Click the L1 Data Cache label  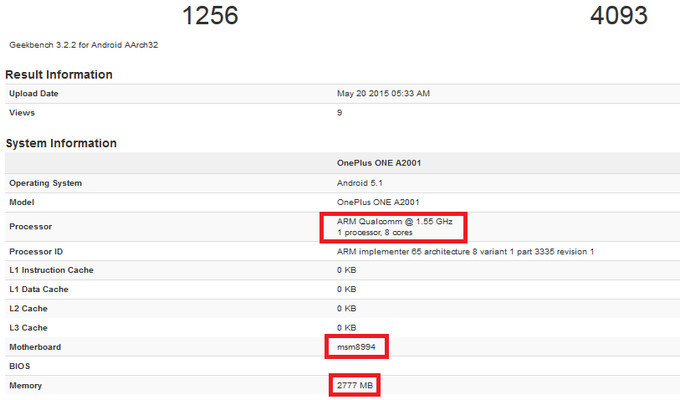pos(39,289)
